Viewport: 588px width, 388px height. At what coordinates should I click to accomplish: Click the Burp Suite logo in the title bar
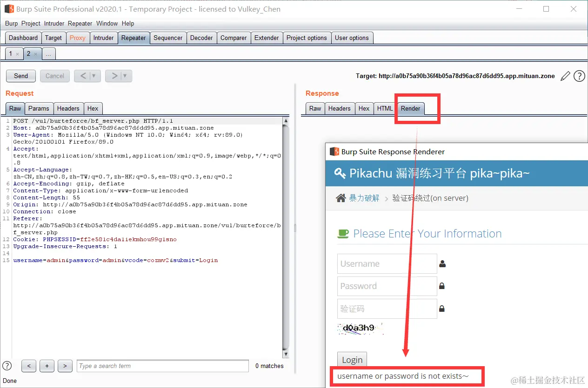(9, 9)
